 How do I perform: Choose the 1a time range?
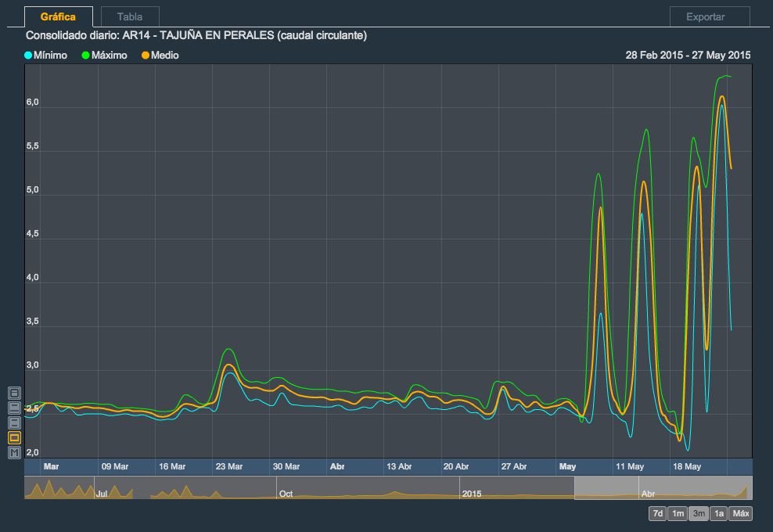[719, 514]
